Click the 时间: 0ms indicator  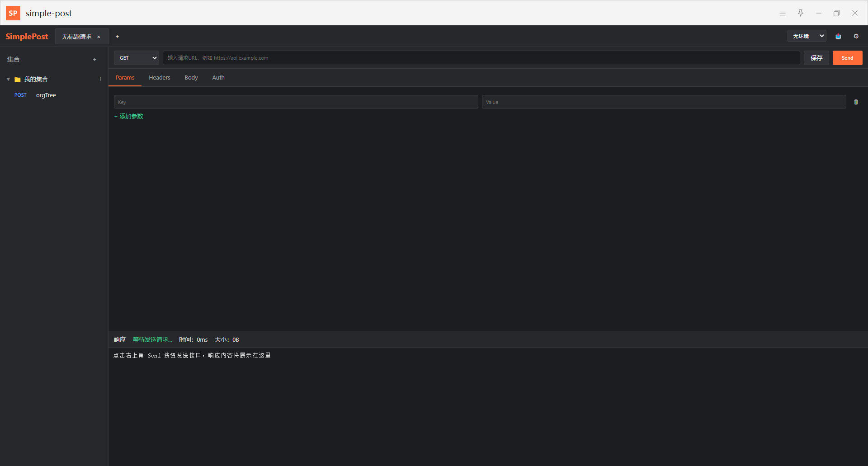pyautogui.click(x=193, y=339)
